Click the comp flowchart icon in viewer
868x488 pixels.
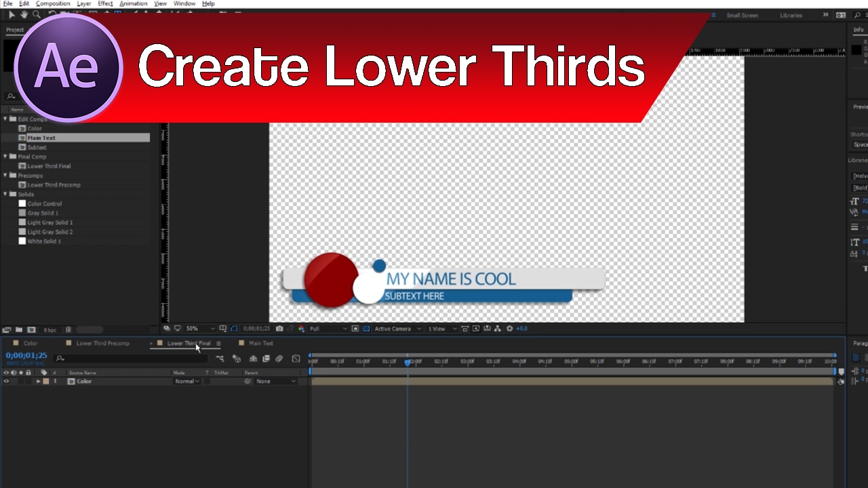coord(499,329)
